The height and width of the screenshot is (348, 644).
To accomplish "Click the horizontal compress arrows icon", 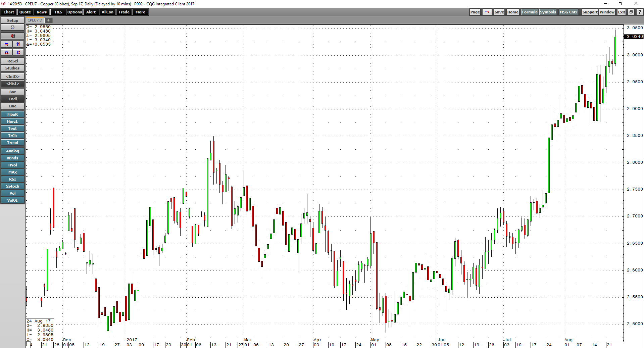I will click(7, 53).
